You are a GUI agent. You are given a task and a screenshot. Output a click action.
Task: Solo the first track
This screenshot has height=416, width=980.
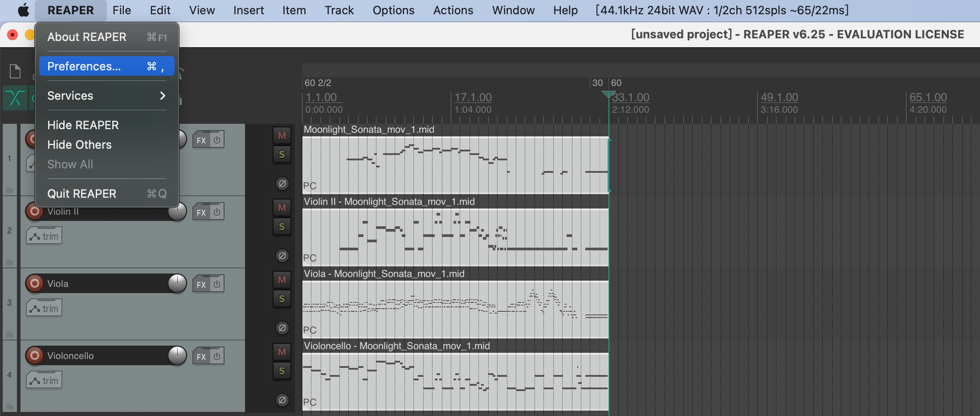[282, 155]
